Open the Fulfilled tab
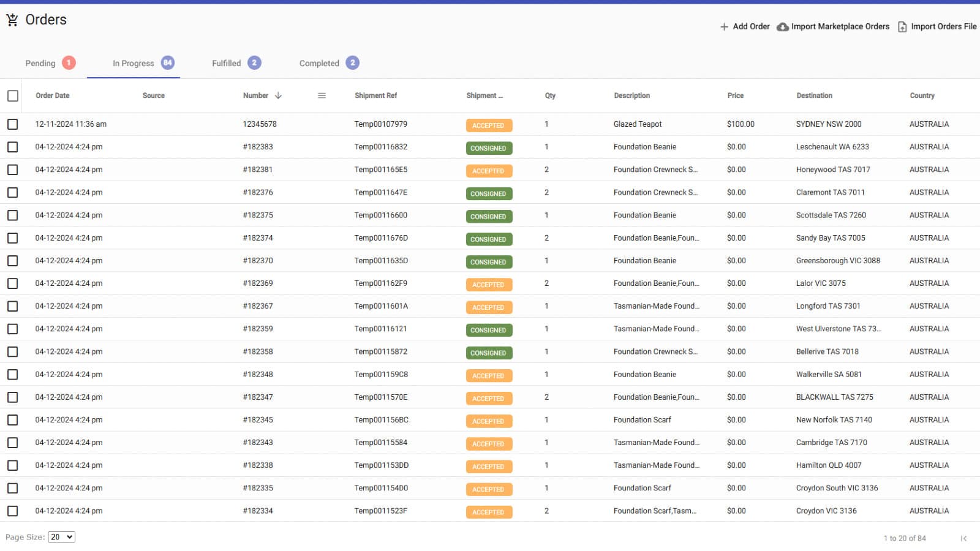 pos(227,64)
